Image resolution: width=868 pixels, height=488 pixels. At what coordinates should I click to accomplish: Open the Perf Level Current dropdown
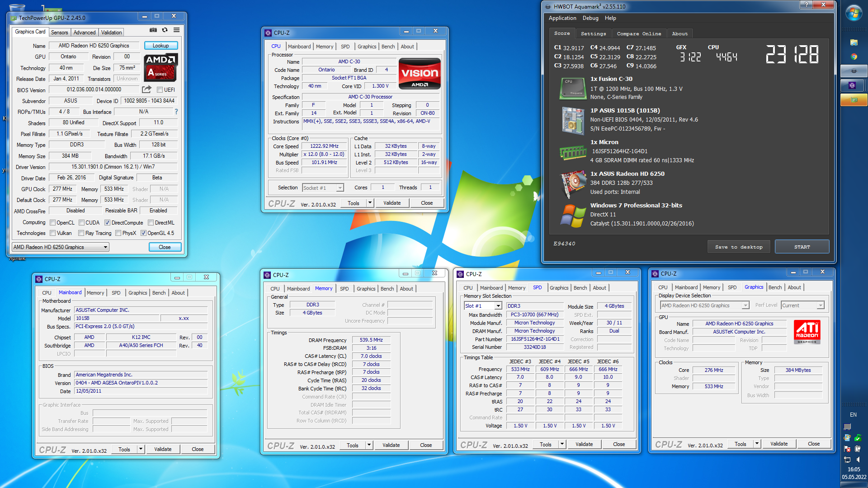tap(802, 305)
